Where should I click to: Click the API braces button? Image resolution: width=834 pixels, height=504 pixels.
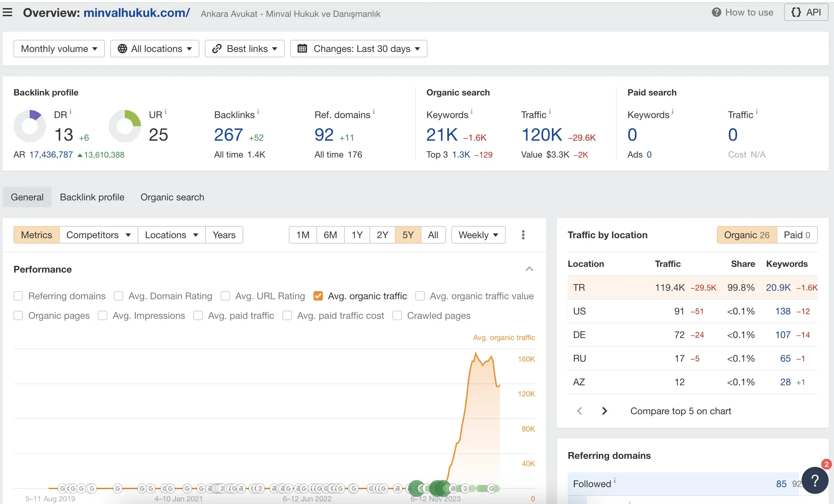[806, 12]
